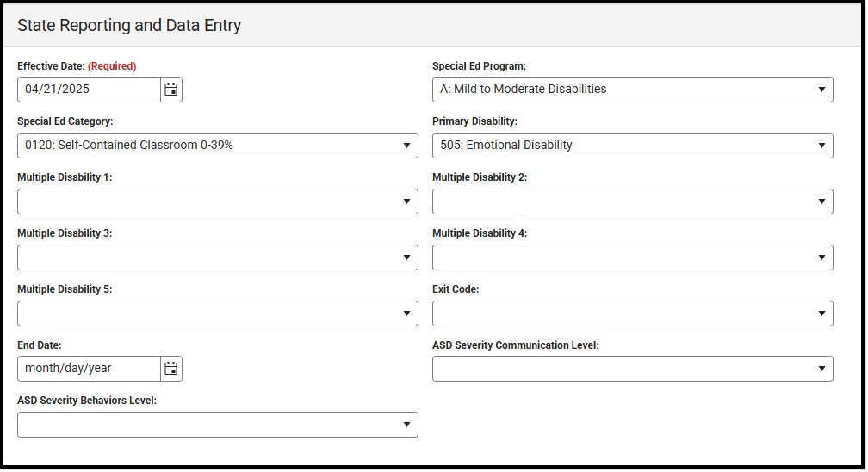Viewport: 868px width, 472px height.
Task: Open the Effective Date calendar picker
Action: (171, 90)
